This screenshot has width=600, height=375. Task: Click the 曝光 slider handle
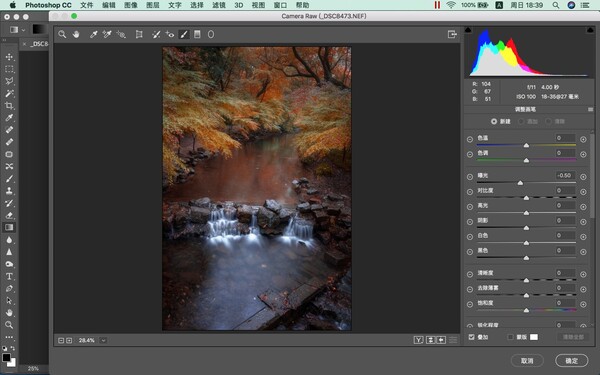click(x=520, y=183)
